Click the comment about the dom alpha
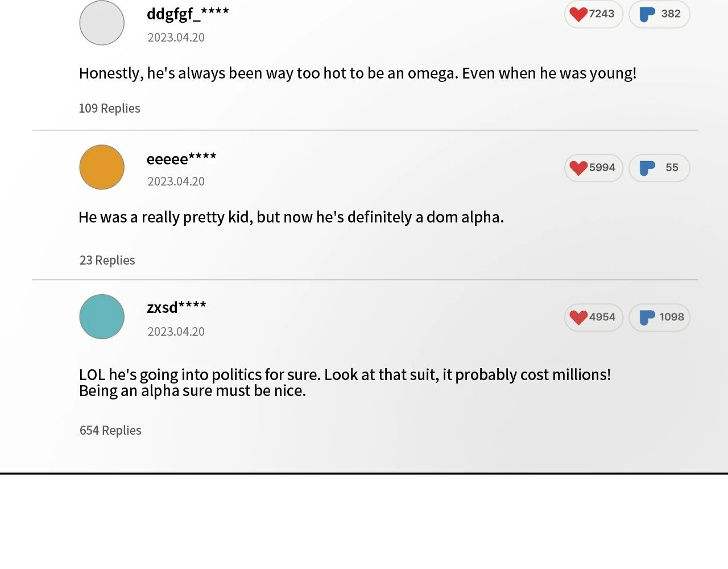This screenshot has width=728, height=569. pyautogui.click(x=291, y=217)
